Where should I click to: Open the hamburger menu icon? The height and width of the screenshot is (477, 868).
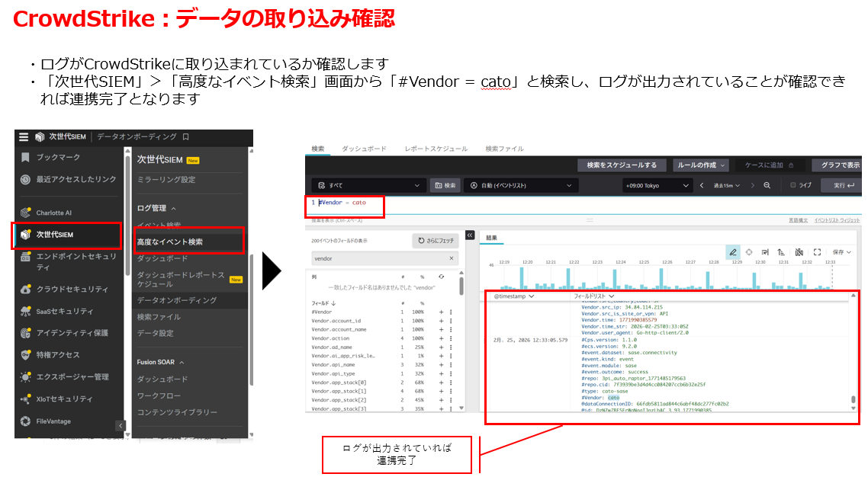(x=24, y=137)
